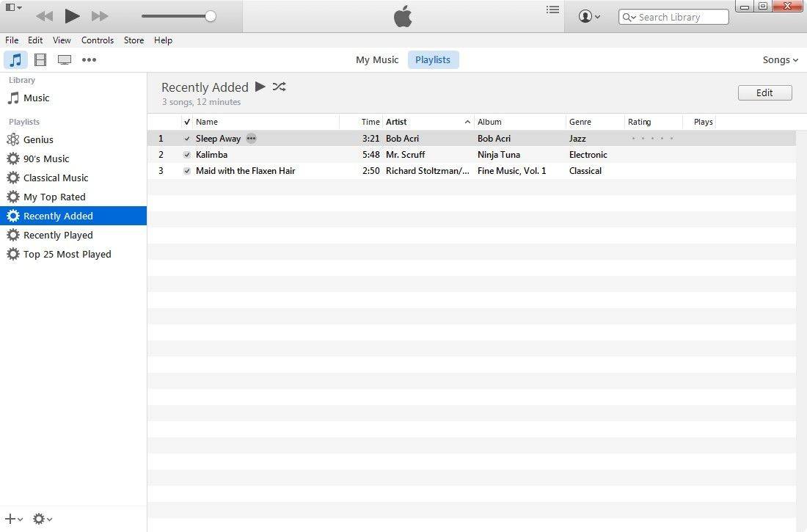This screenshot has width=807, height=532.
Task: Uncheck the Sleep Away song checkbox
Action: (187, 139)
